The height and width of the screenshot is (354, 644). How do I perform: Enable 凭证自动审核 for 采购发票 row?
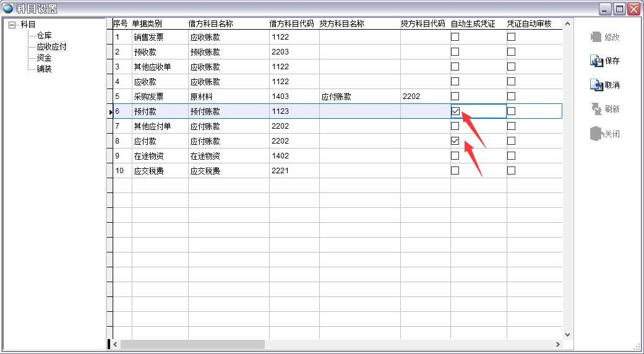tap(511, 97)
